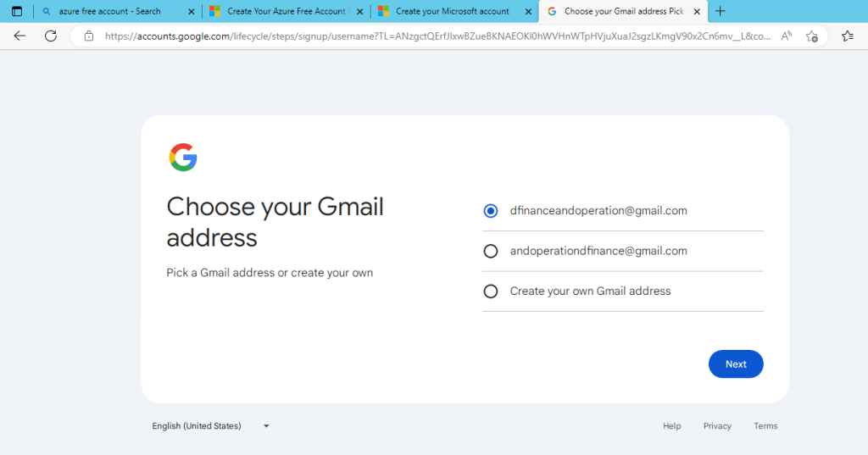The image size is (868, 455).
Task: Click the Read aloud icon in address bar
Action: 786,36
